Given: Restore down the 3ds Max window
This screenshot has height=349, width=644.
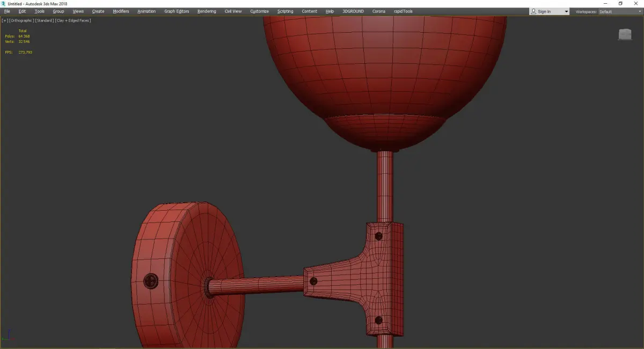Looking at the screenshot, I should (620, 4).
